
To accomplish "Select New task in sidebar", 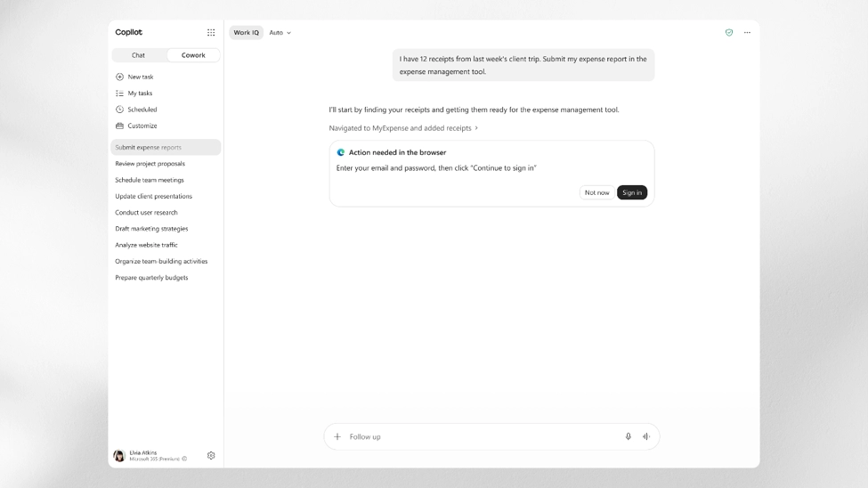I will point(166,77).
